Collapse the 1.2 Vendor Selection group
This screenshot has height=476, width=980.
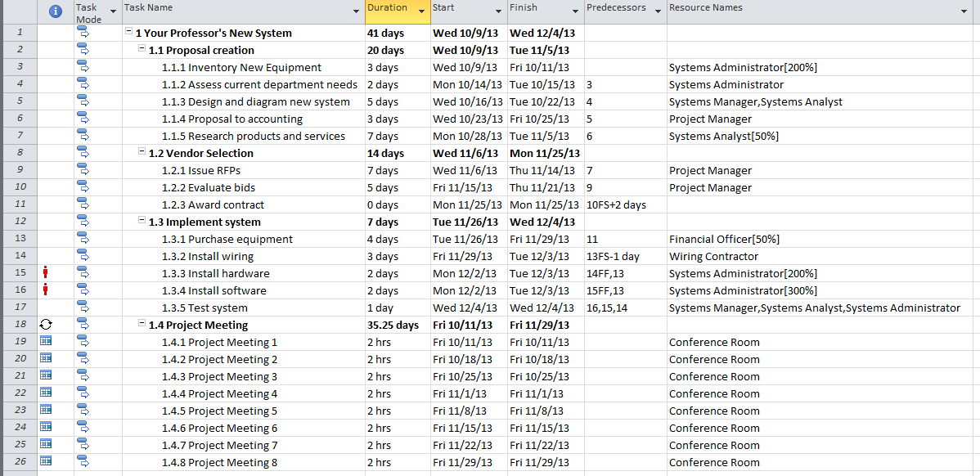[x=142, y=153]
